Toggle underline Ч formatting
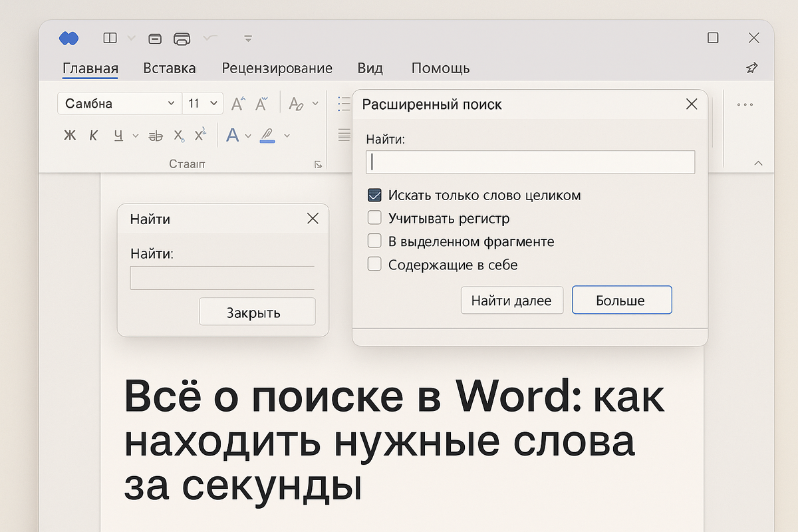The height and width of the screenshot is (532, 798). pyautogui.click(x=118, y=136)
